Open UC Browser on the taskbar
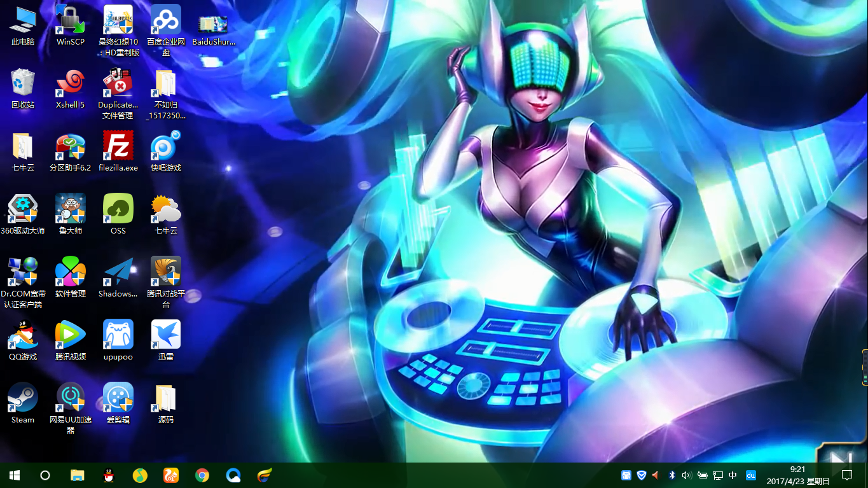Image resolution: width=868 pixels, height=488 pixels. (x=171, y=475)
